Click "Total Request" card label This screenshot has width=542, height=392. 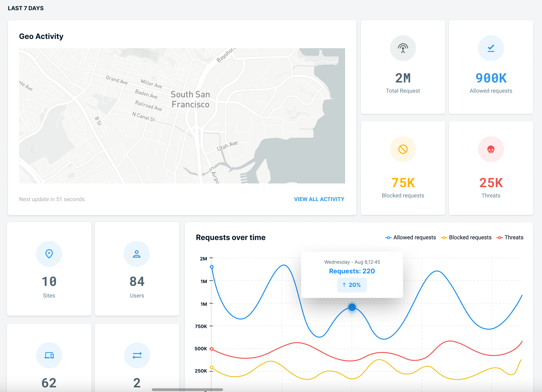click(403, 91)
